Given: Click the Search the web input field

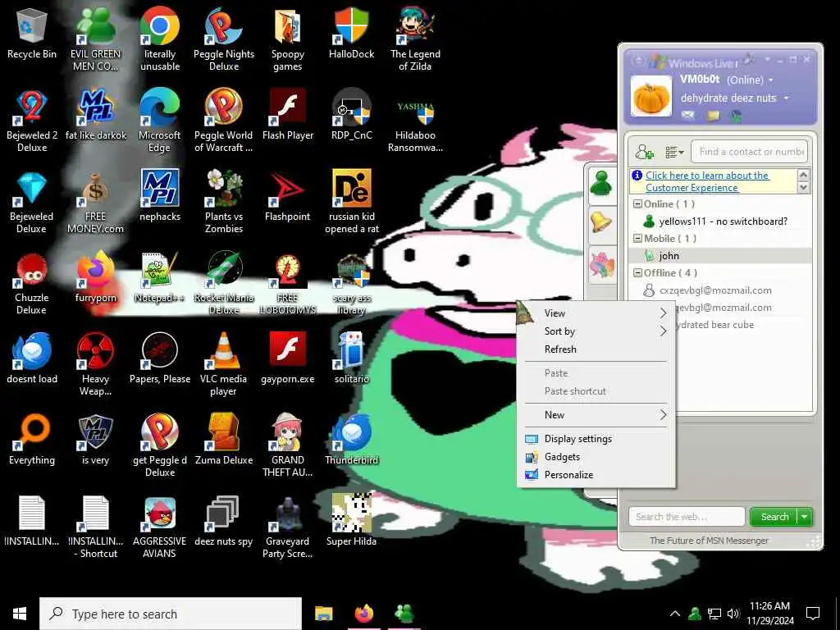Looking at the screenshot, I should 687,517.
